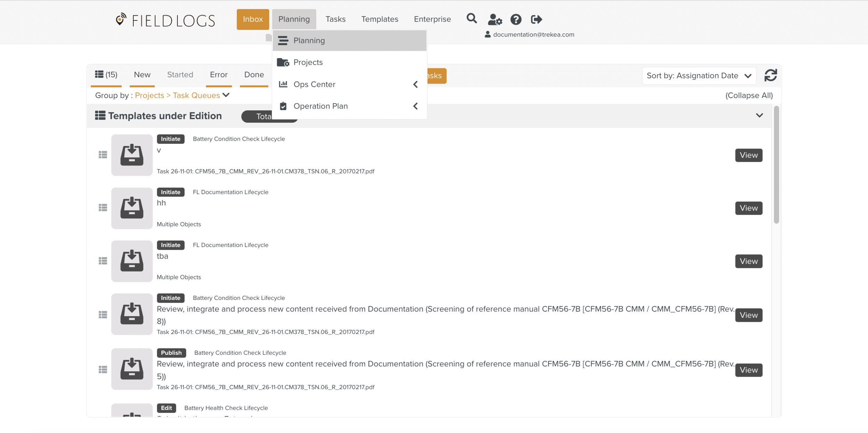
Task: Refresh the inbox list
Action: coord(770,75)
